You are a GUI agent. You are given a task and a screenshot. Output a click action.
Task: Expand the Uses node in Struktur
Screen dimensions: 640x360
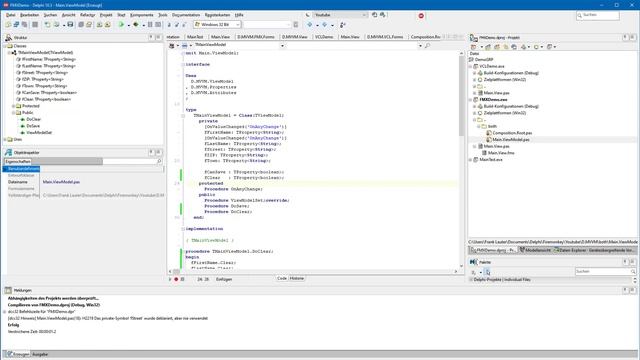tap(5, 140)
